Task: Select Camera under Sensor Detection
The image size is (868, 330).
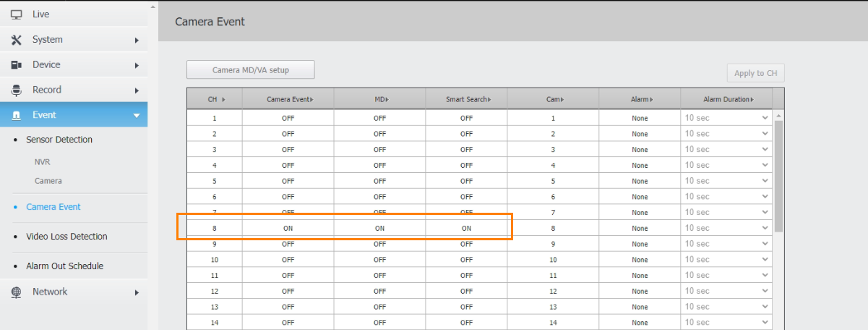Action: tap(48, 181)
